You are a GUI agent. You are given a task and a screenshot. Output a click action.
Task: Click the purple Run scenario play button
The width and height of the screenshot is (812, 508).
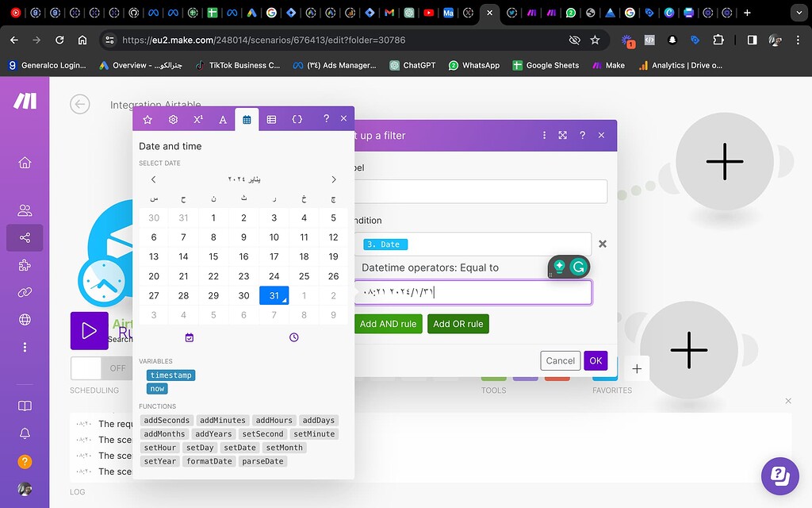point(89,330)
